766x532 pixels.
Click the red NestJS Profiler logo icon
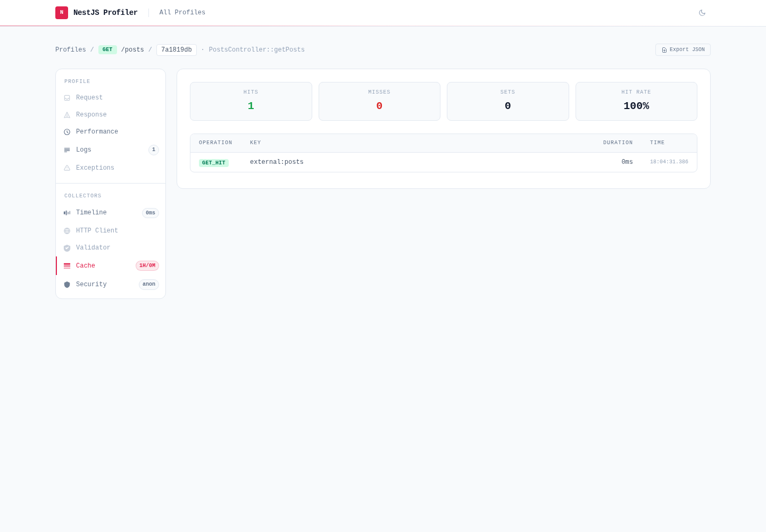tap(62, 13)
